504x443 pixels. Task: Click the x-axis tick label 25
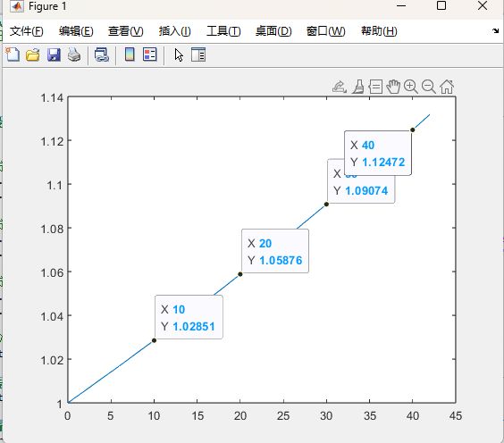[x=283, y=415]
